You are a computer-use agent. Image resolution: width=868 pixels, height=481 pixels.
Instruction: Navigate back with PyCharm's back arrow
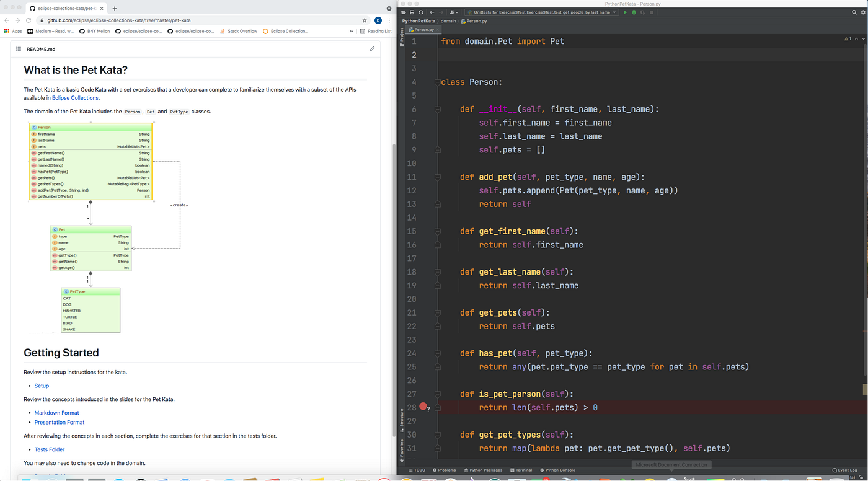click(432, 12)
